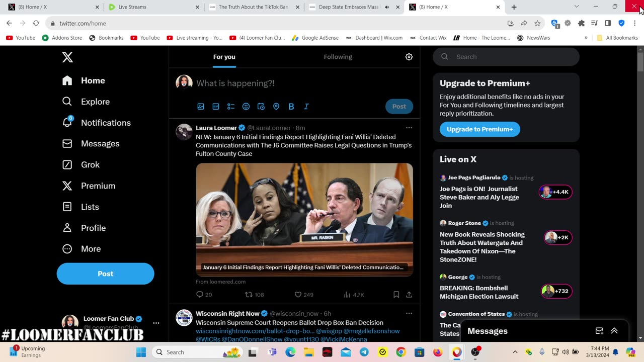
Task: Open Chrome three-dot menu
Action: pyautogui.click(x=635, y=23)
